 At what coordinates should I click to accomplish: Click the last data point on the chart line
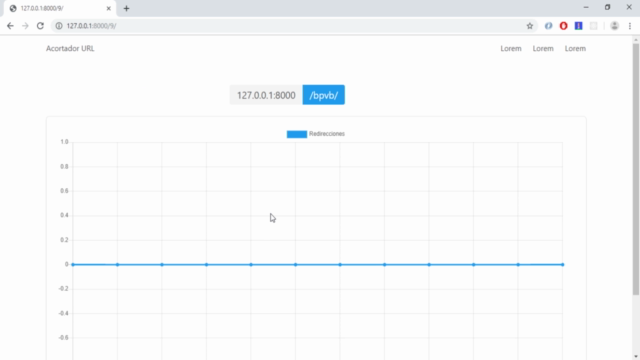pyautogui.click(x=562, y=264)
